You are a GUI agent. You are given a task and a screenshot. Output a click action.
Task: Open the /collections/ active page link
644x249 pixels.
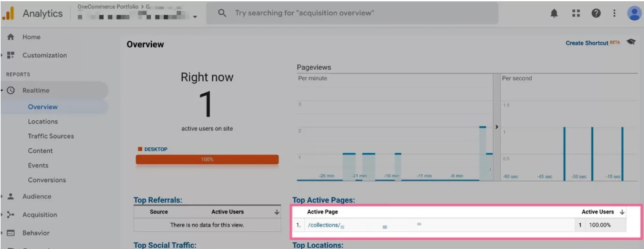tap(324, 224)
